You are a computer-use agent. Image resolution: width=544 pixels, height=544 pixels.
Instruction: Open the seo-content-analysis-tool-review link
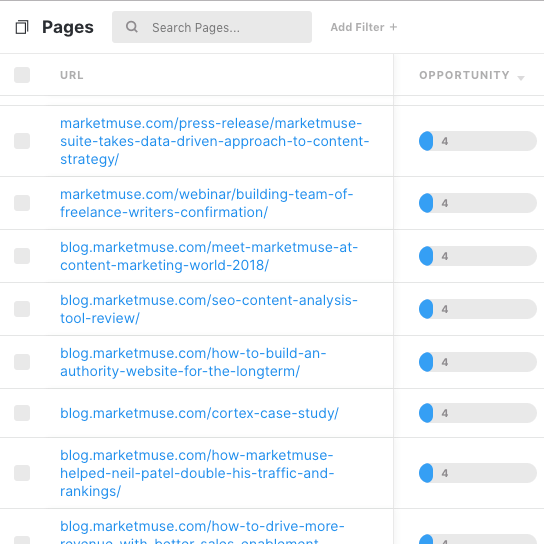click(x=209, y=309)
